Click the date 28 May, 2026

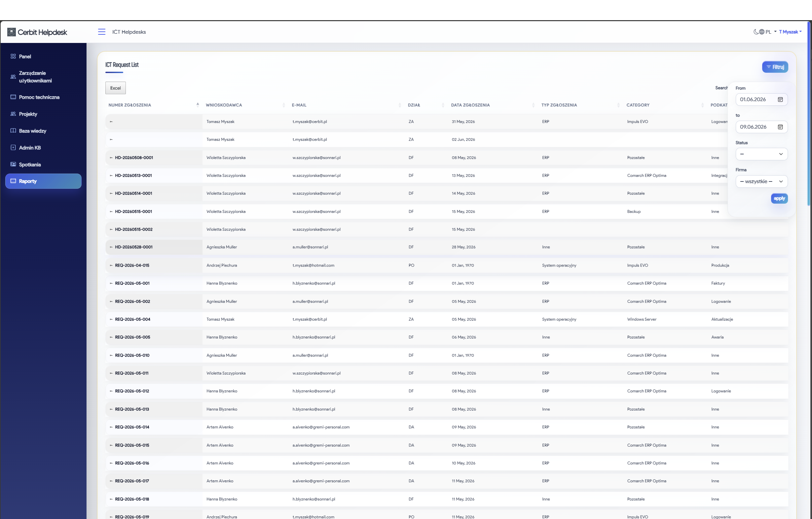(463, 247)
